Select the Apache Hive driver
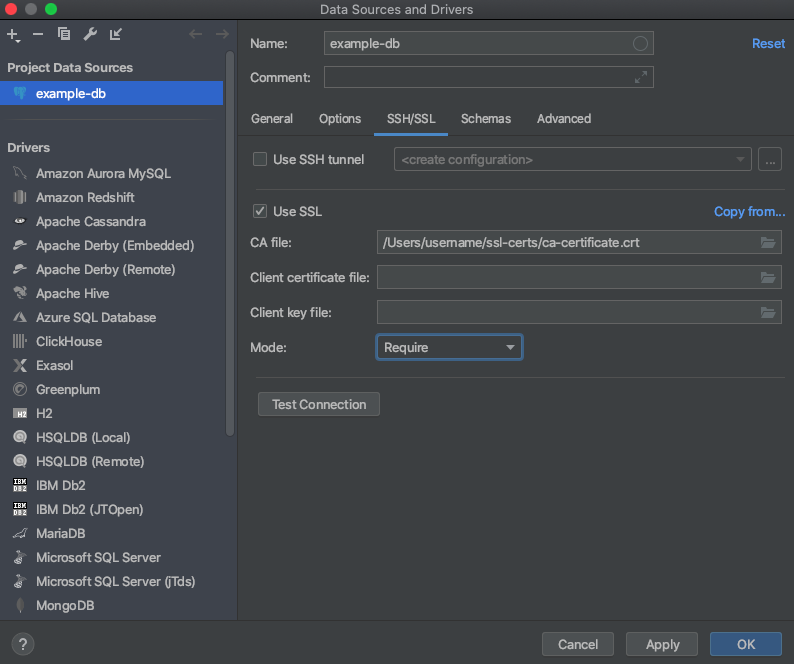Image resolution: width=794 pixels, height=664 pixels. tap(111, 293)
